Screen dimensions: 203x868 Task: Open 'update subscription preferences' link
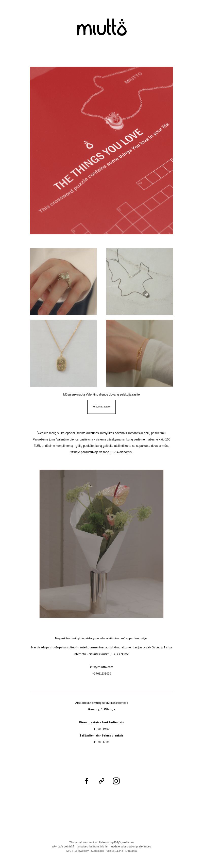(x=131, y=846)
